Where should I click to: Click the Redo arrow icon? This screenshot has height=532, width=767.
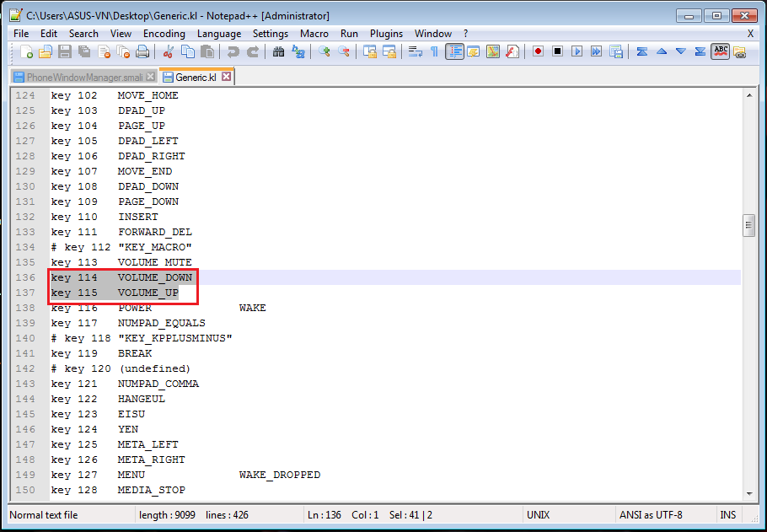click(x=252, y=51)
